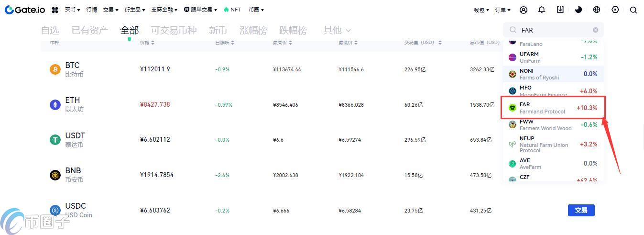Click the MFO token icon
The height and width of the screenshot is (235, 644).
tap(512, 90)
